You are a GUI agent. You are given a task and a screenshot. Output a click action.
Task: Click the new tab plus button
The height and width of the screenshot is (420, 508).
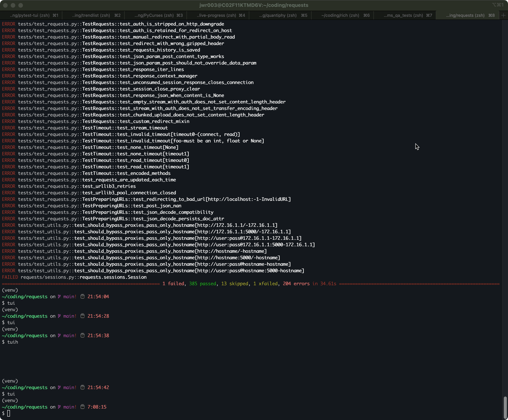(503, 15)
